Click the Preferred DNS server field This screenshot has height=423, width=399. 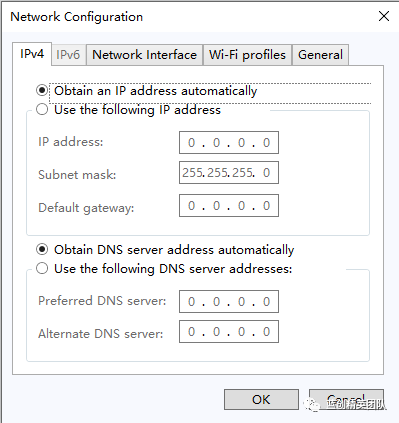coord(229,301)
